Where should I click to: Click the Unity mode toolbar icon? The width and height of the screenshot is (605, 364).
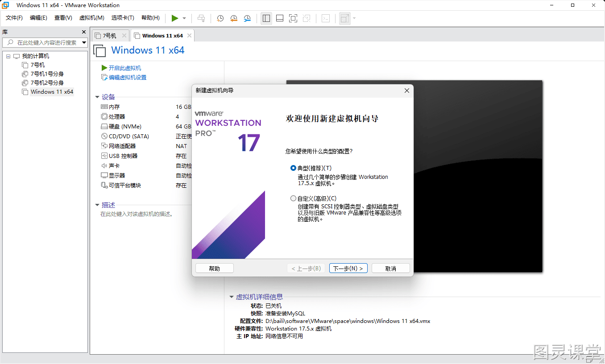[x=307, y=18]
